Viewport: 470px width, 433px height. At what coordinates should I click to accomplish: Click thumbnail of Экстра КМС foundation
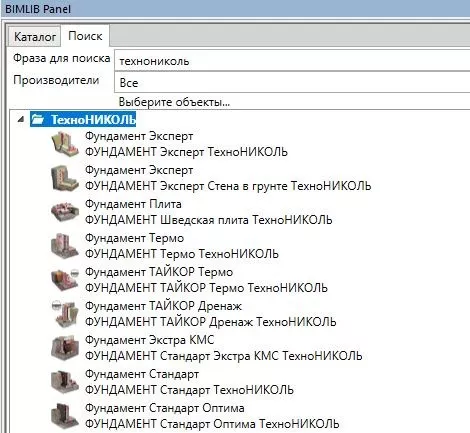click(65, 348)
